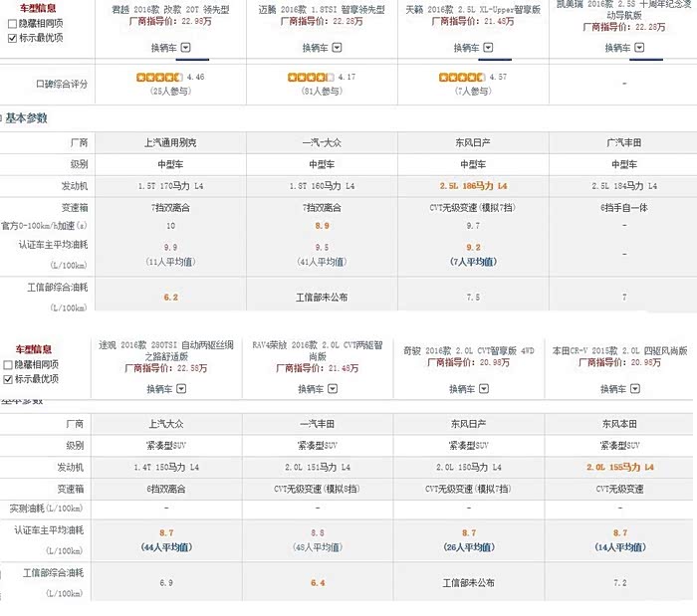Click the highlighted 2.5L 186马力 L4 engine cell

click(x=473, y=186)
